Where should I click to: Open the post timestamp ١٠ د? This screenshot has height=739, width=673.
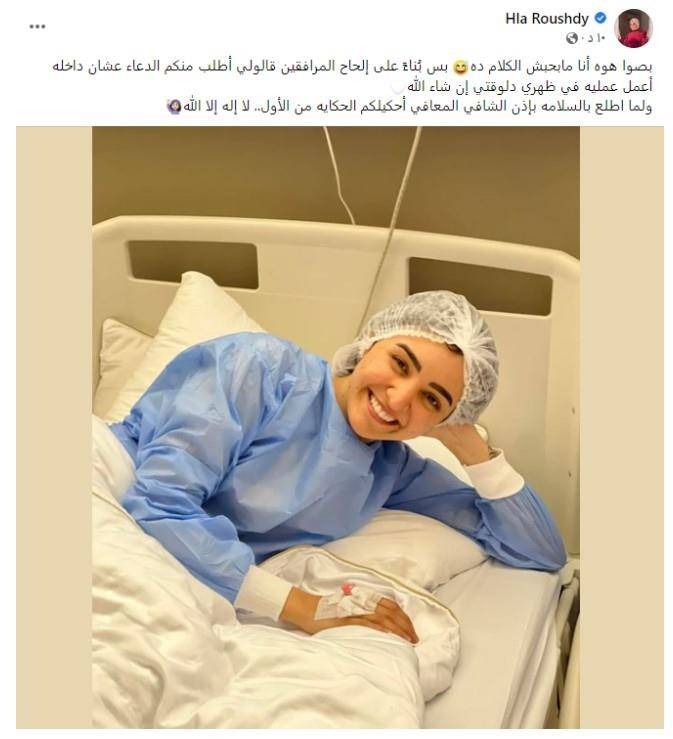tap(593, 38)
